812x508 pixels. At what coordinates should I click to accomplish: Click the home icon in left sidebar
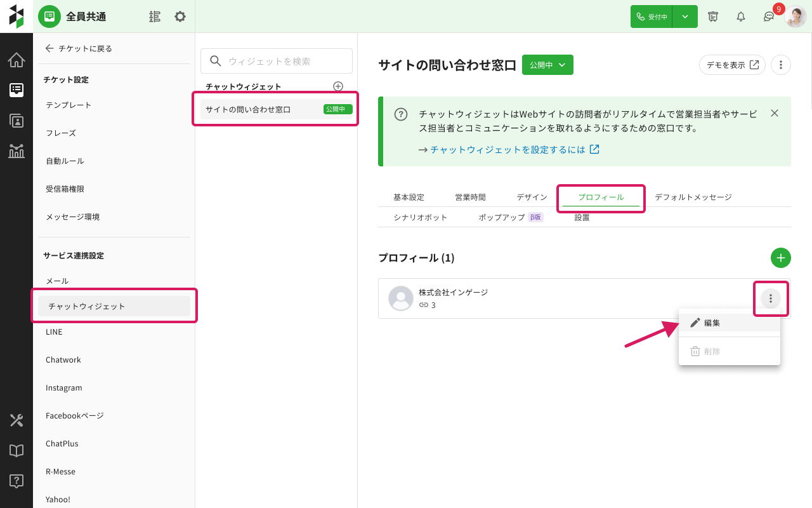tap(16, 60)
